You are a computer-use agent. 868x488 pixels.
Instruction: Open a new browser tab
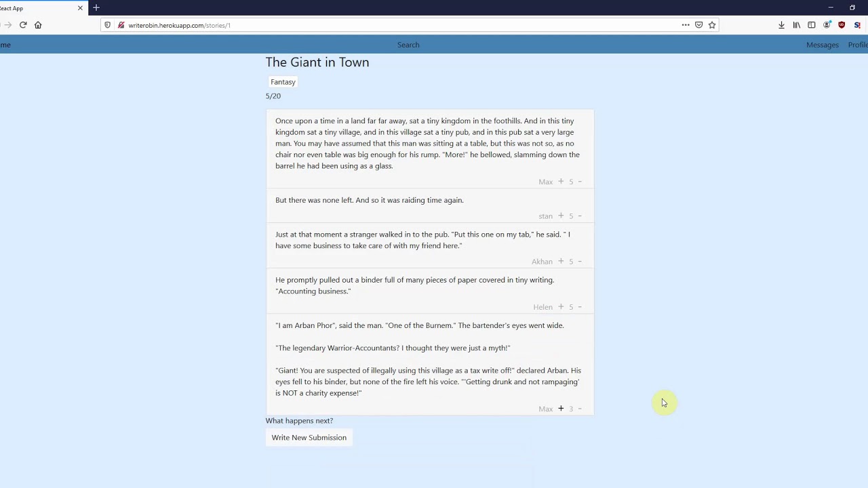(x=96, y=8)
